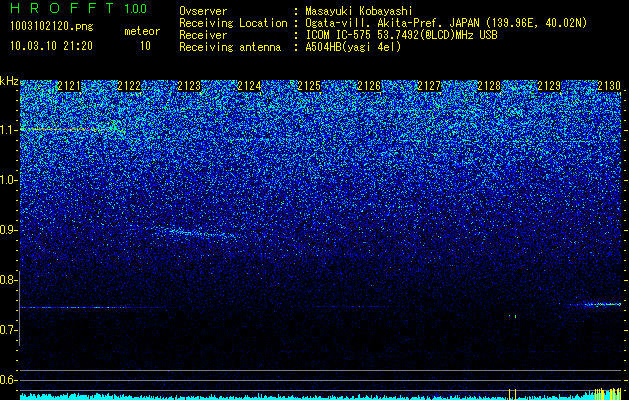
Task: Click the 0.8 kHz frequency label
Action: [x=9, y=280]
